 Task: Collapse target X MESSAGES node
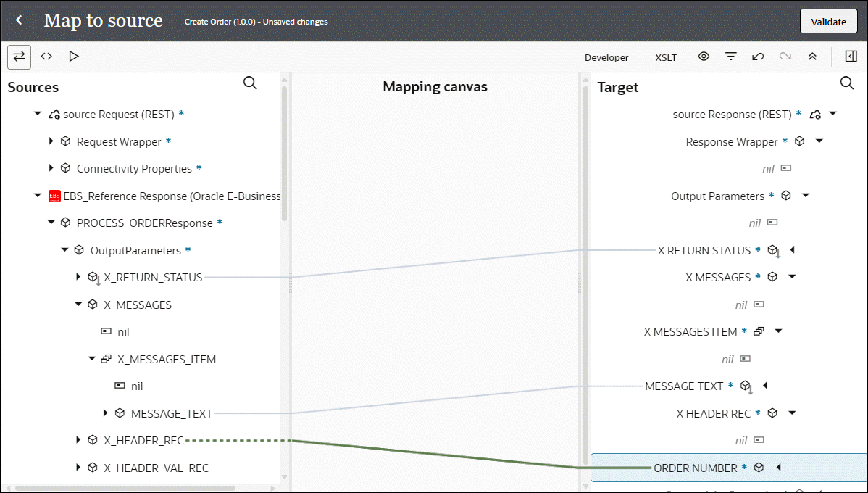pos(792,277)
